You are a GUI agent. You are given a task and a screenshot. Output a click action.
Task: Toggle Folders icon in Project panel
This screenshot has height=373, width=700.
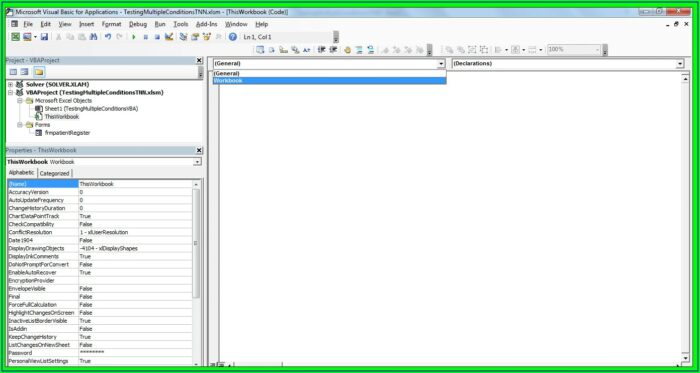pos(39,72)
